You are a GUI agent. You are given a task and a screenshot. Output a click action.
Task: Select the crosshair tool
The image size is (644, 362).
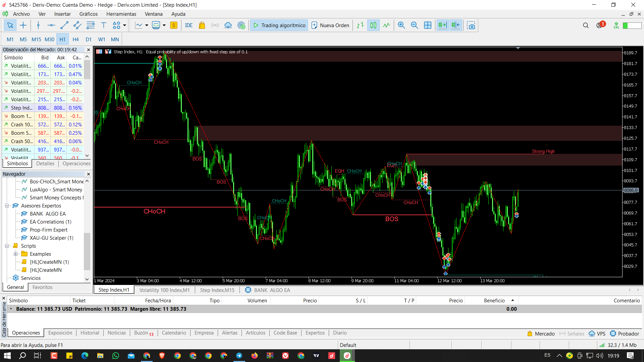23,25
